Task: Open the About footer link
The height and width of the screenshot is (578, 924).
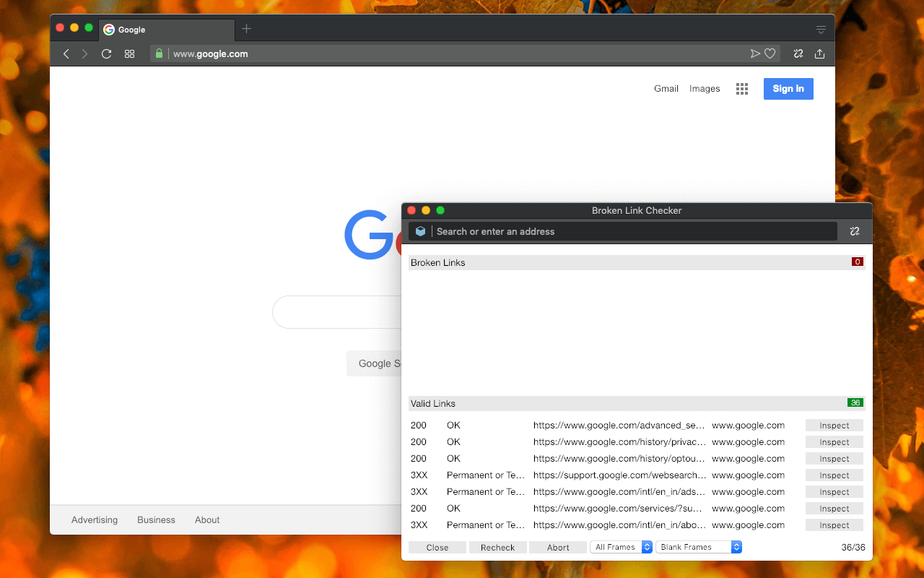Action: click(x=207, y=519)
